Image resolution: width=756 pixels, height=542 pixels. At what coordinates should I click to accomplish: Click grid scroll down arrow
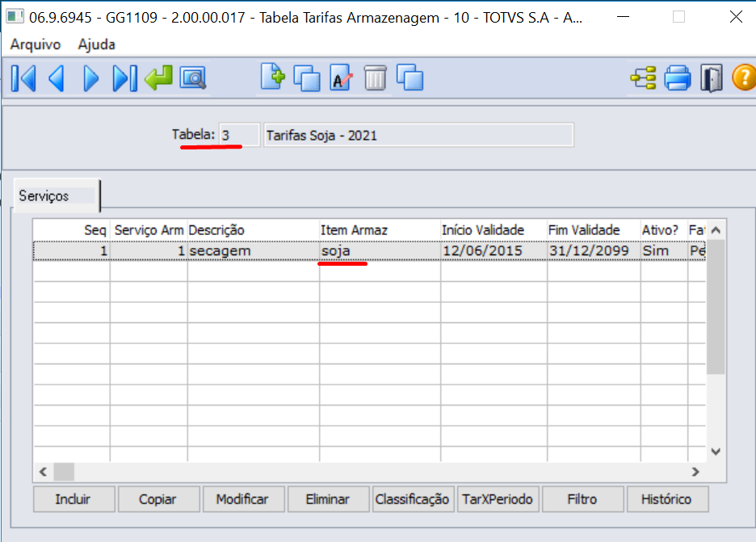[716, 452]
